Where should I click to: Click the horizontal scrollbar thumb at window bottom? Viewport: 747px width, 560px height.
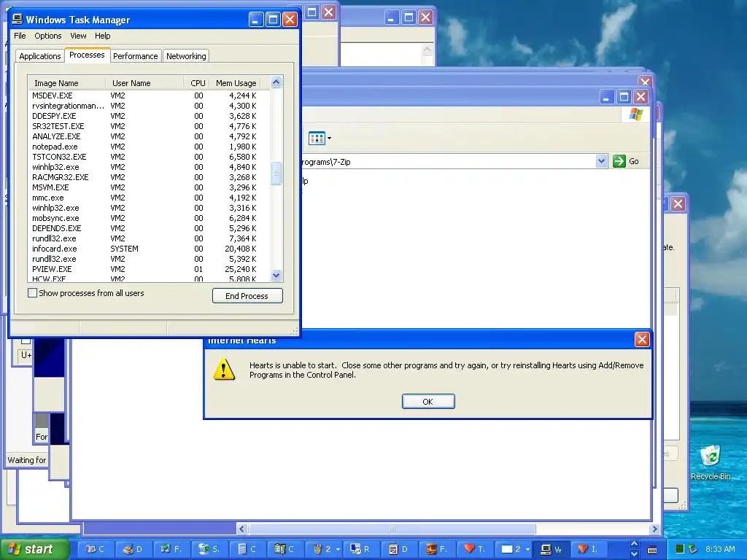pyautogui.click(x=392, y=529)
